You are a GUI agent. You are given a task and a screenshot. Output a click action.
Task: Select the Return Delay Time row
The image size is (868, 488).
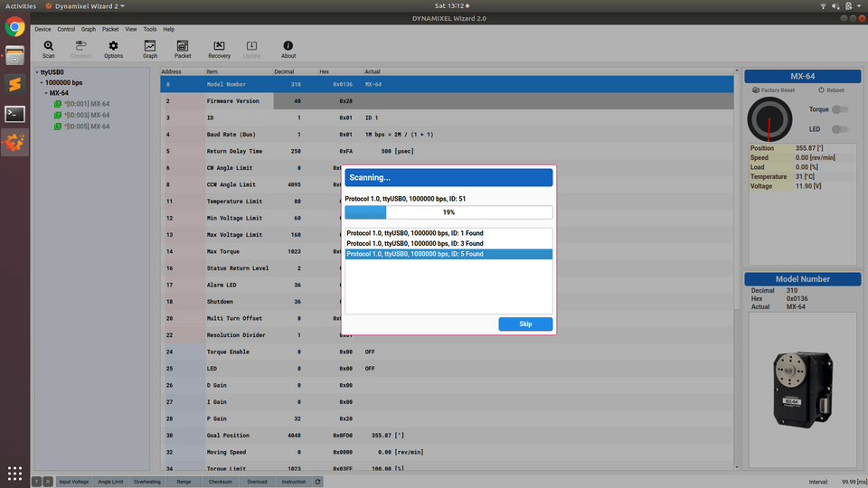(447, 151)
